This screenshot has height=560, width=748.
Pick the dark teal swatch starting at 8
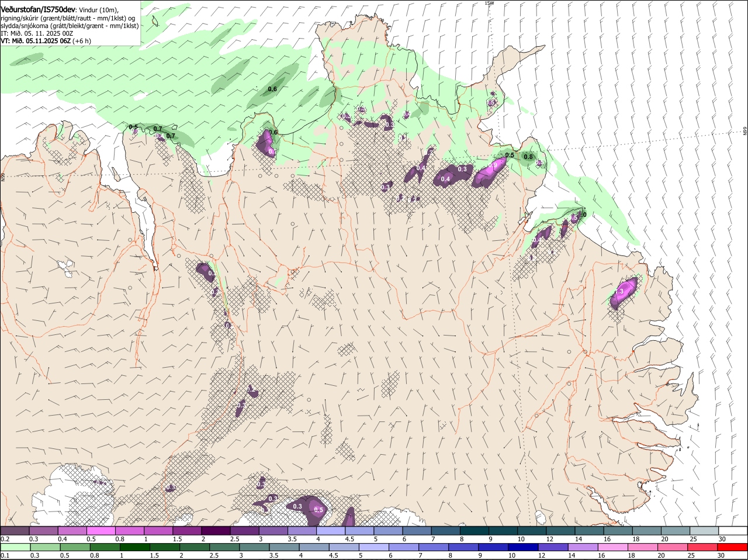point(475,531)
